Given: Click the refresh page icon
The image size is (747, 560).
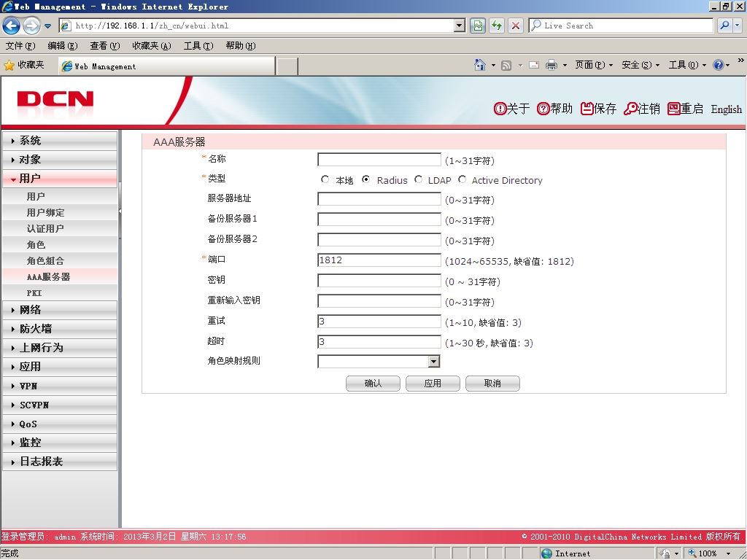Looking at the screenshot, I should point(497,26).
